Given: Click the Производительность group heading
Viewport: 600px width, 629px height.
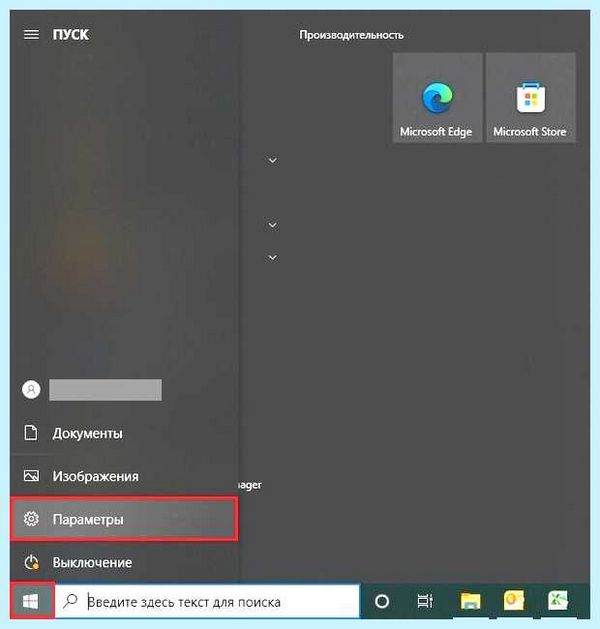Looking at the screenshot, I should click(351, 35).
